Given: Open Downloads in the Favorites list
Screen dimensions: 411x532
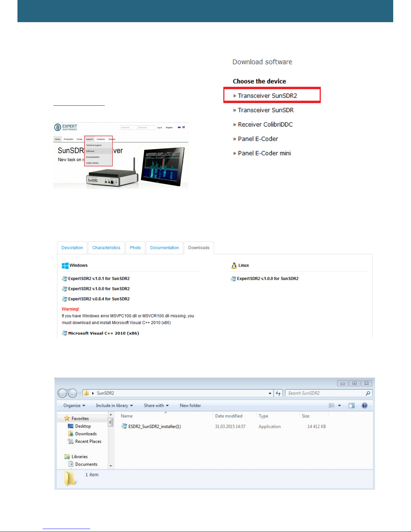Looking at the screenshot, I should (86, 434).
